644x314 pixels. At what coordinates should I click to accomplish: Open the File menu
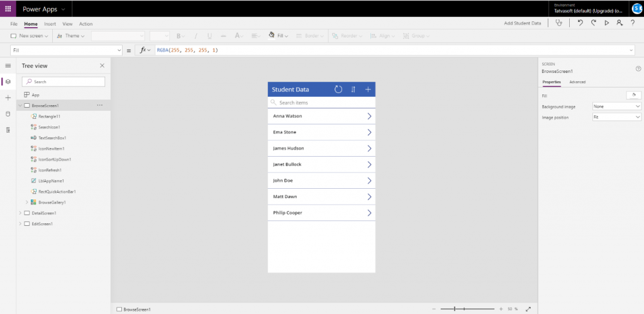coord(14,24)
